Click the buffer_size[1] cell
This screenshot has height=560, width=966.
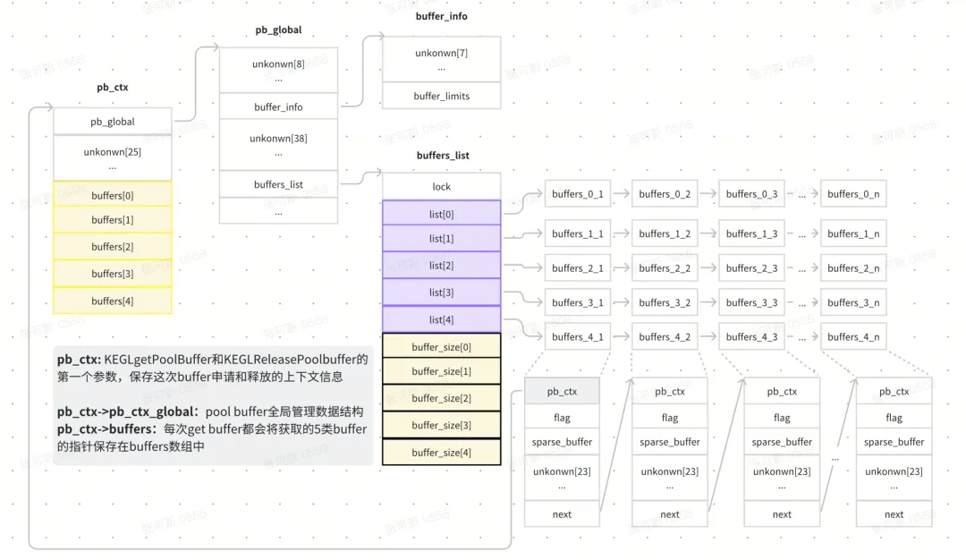[x=442, y=371]
